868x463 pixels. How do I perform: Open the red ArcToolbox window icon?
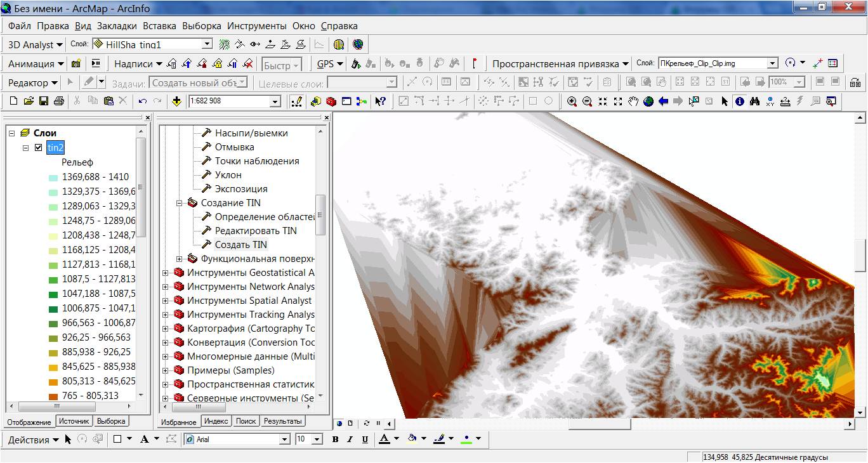[331, 101]
